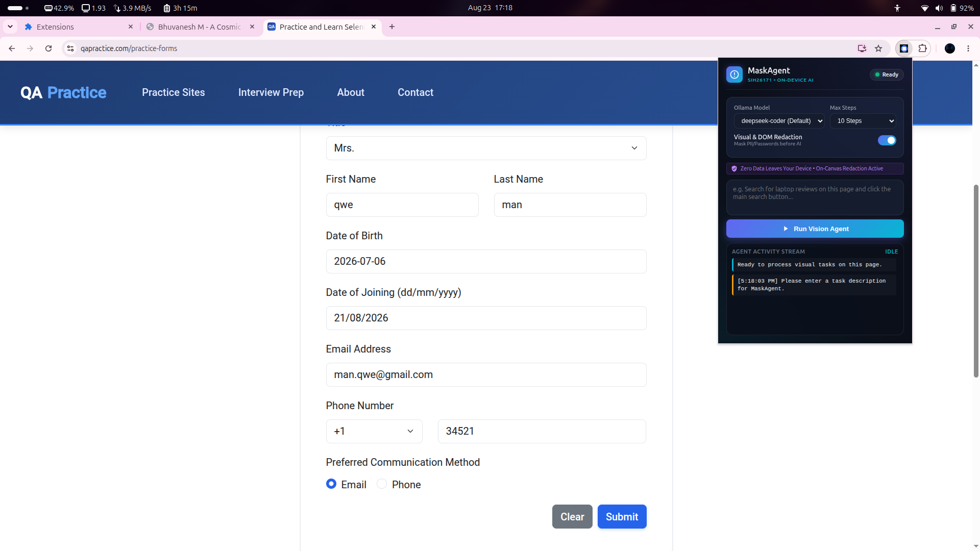Open the +1 country code dropdown

[x=374, y=431]
